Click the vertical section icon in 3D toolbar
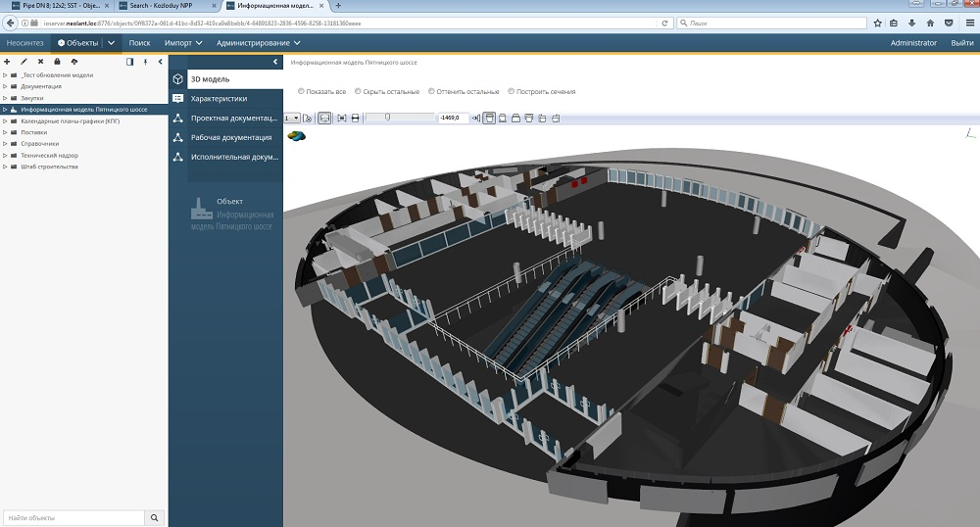Viewport: 980px width, 527px height. coord(355,118)
